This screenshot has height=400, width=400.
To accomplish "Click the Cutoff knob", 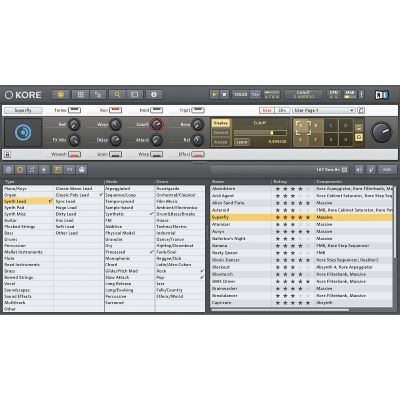I will [157, 125].
